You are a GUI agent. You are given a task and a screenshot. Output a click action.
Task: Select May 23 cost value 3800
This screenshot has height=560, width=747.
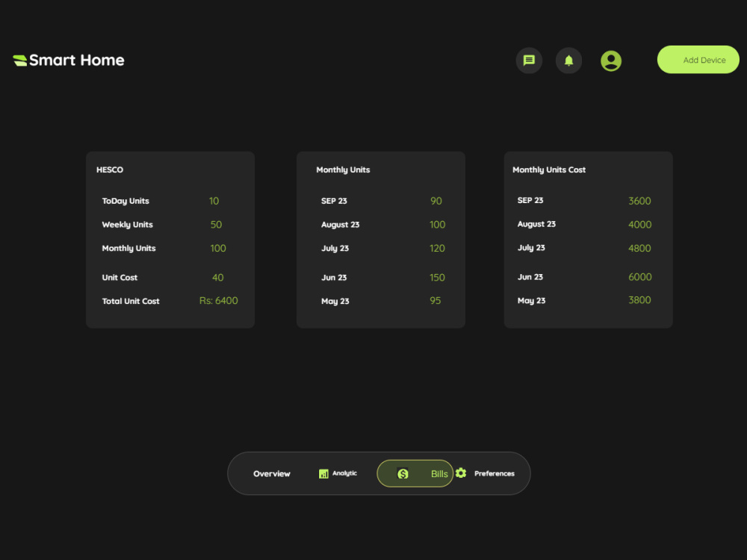click(639, 300)
